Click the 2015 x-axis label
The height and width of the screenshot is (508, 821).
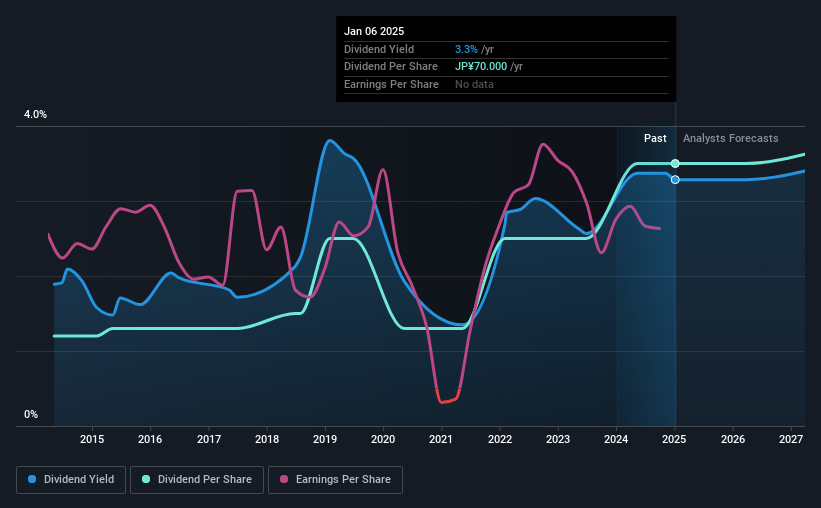tap(92, 439)
